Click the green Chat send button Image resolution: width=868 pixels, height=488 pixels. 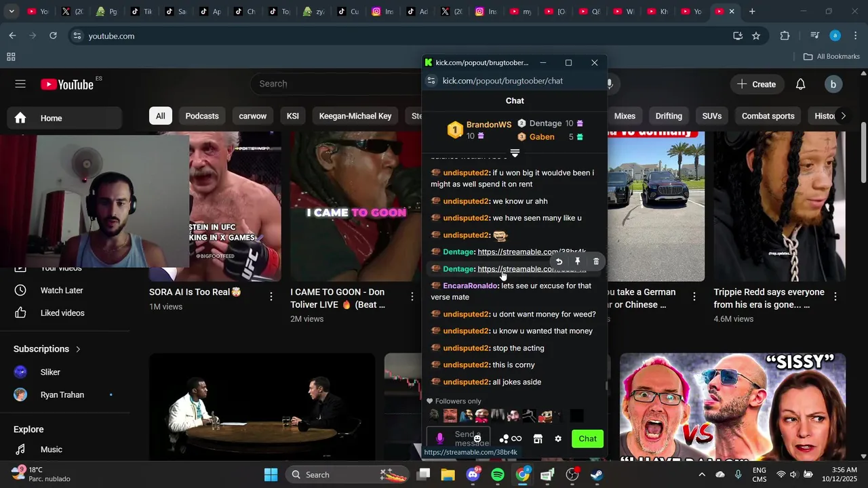587,439
